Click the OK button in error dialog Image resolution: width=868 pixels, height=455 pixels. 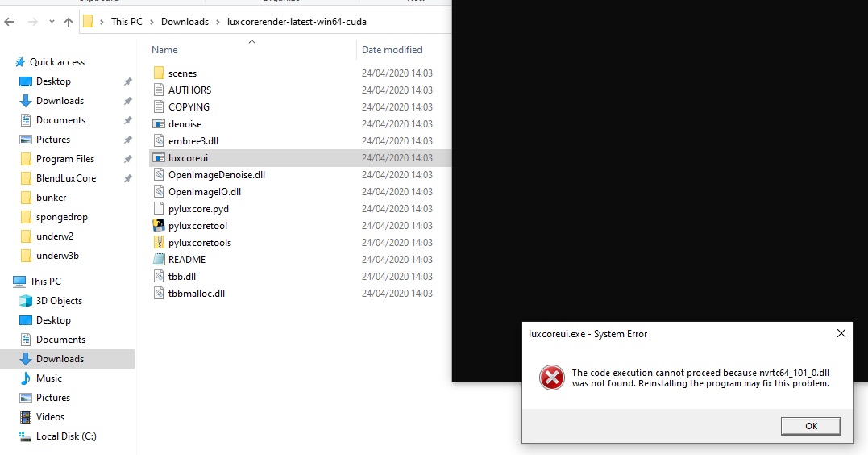pos(811,426)
